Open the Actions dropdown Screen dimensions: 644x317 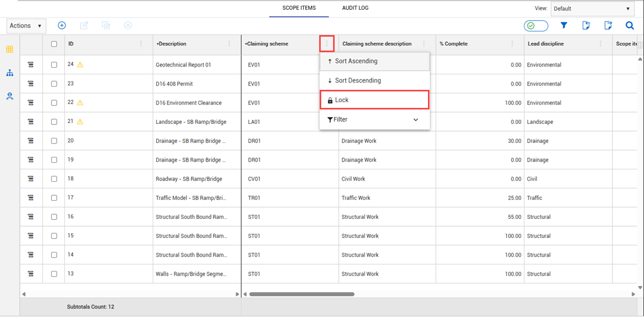(26, 26)
